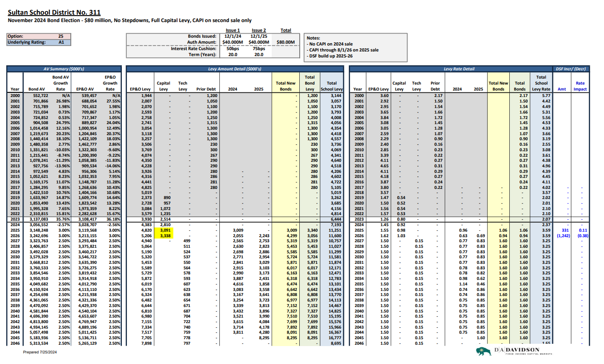Click the Bonds Issued date 12/1/25
The image size is (604, 364).
coord(259,36)
